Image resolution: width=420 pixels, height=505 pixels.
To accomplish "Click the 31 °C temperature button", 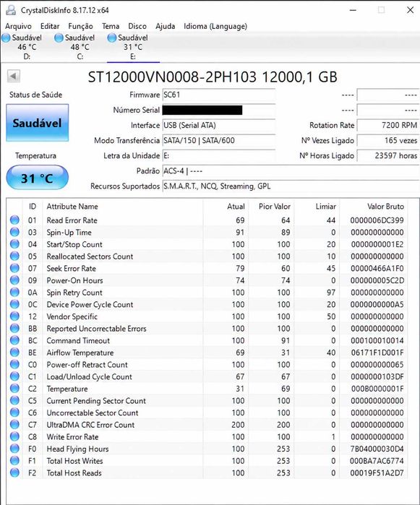I will coord(38,178).
